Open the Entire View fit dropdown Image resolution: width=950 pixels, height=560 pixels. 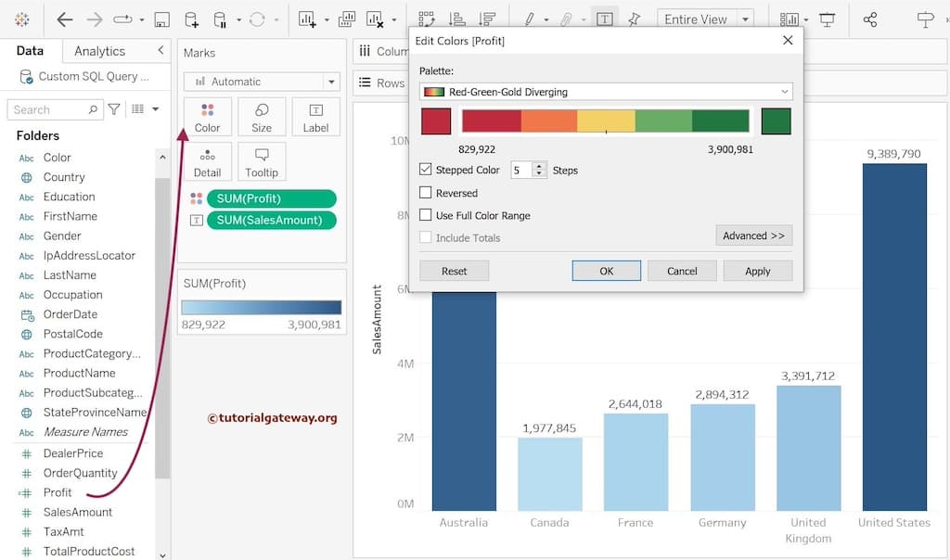(744, 19)
